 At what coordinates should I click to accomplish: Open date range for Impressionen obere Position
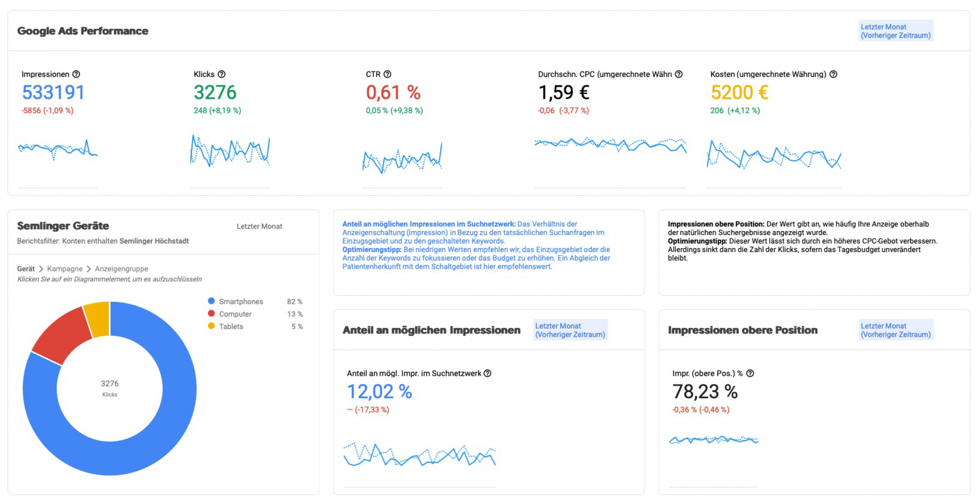click(895, 330)
